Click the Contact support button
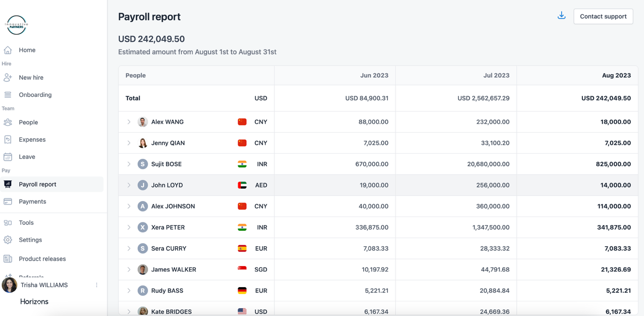Image resolution: width=644 pixels, height=316 pixels. 603,17
